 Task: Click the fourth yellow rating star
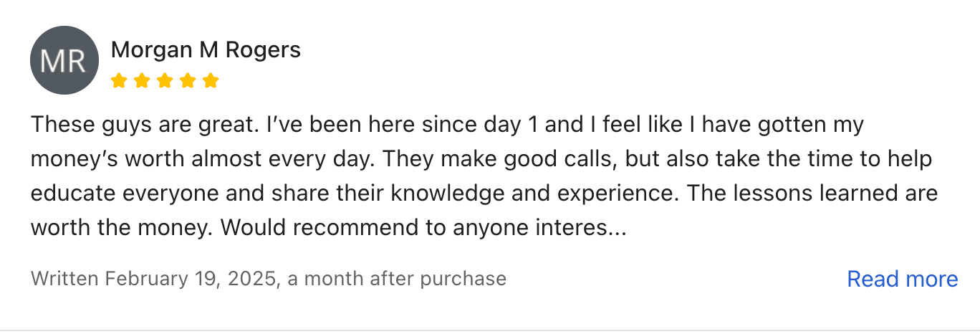point(188,80)
